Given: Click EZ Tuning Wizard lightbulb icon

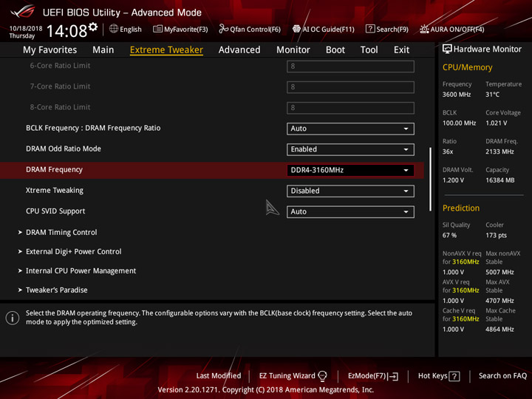Looking at the screenshot, I should click(x=322, y=376).
